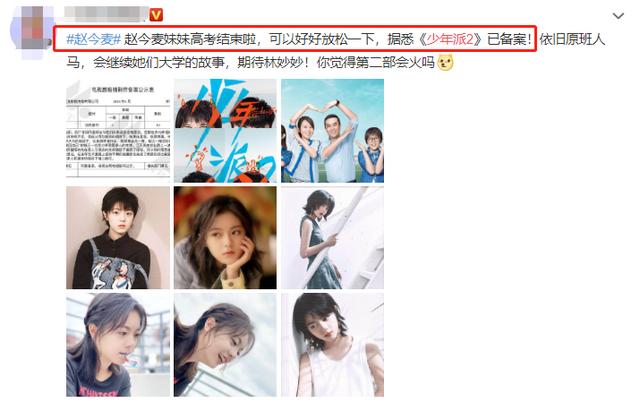This screenshot has height=403, width=640.
Task: Open the blurred username link
Action: click(106, 14)
